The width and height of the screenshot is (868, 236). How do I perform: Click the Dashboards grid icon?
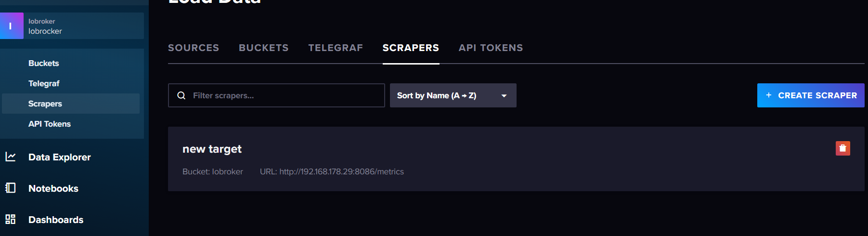[11, 219]
